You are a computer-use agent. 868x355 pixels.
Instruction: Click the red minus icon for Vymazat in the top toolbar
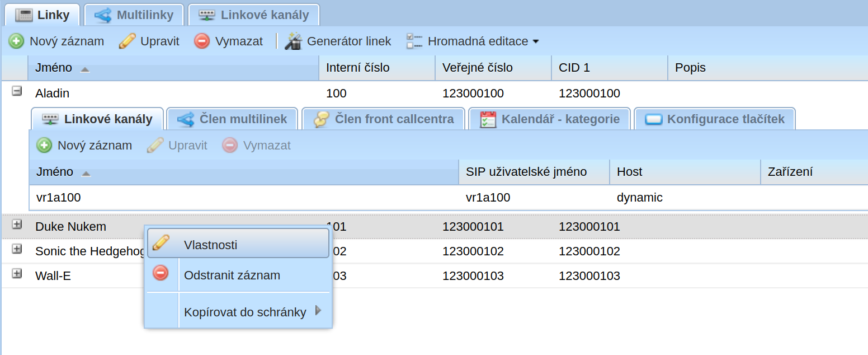coord(202,41)
